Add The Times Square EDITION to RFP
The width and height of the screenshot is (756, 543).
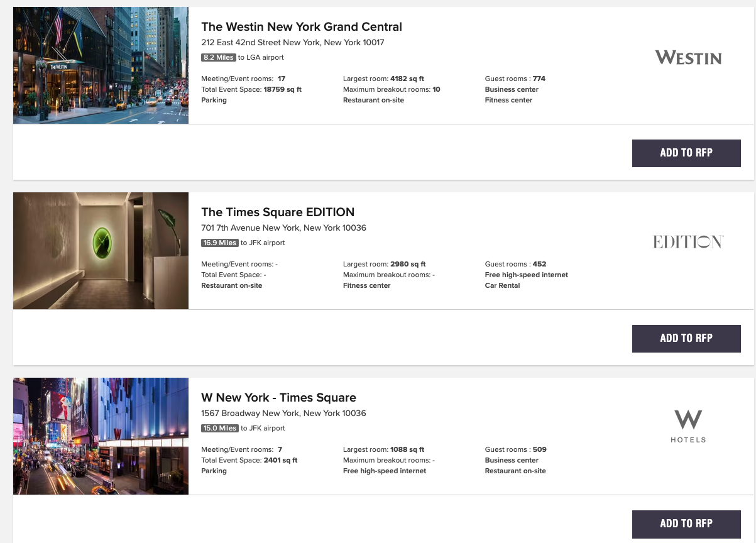tap(686, 338)
